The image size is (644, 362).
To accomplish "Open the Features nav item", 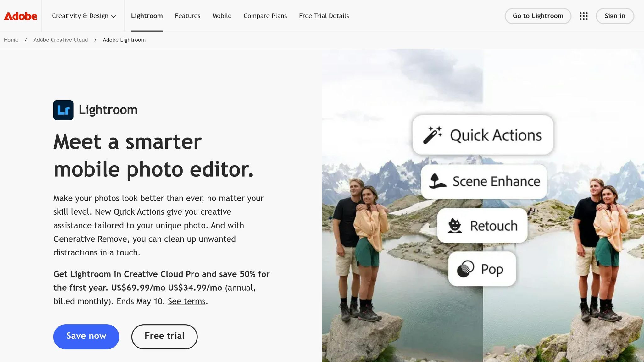I will point(187,16).
